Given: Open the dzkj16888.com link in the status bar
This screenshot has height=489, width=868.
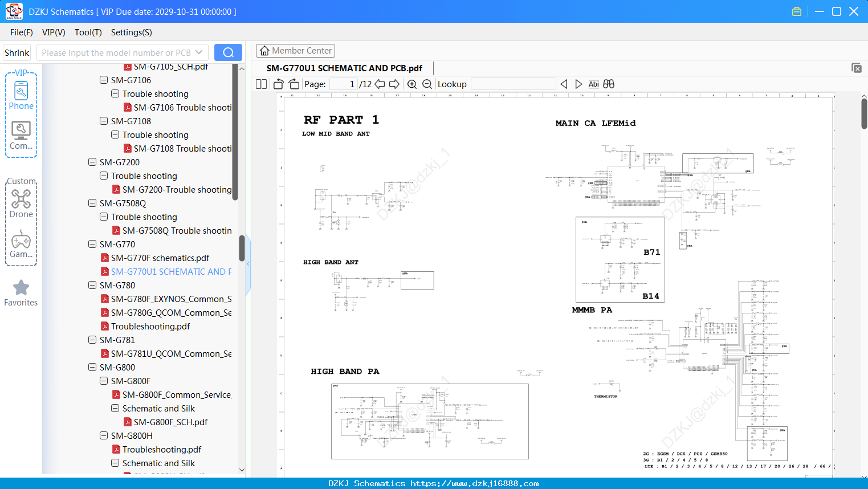Looking at the screenshot, I should pyautogui.click(x=475, y=483).
